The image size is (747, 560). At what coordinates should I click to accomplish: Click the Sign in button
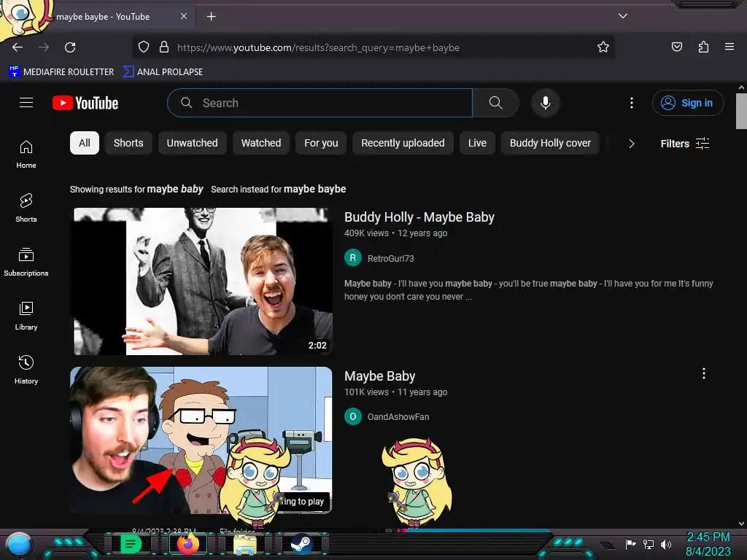(x=688, y=103)
